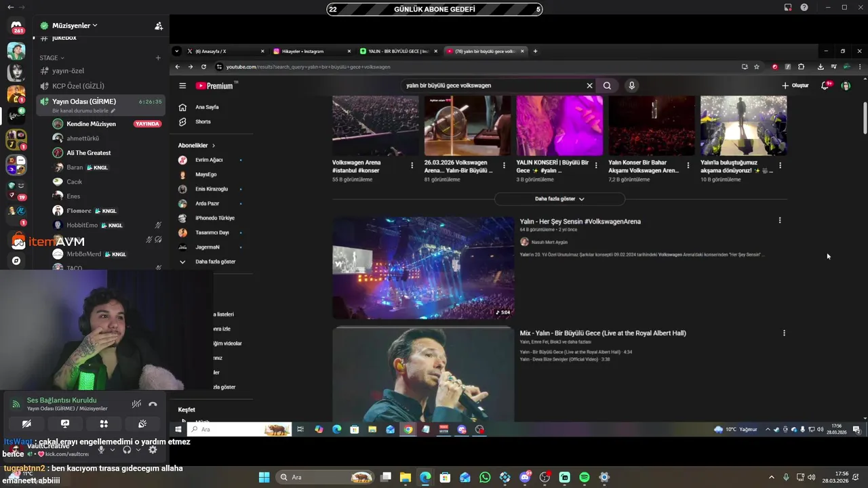The height and width of the screenshot is (488, 868).
Task: Open the Shorts section in sidebar
Action: (203, 122)
